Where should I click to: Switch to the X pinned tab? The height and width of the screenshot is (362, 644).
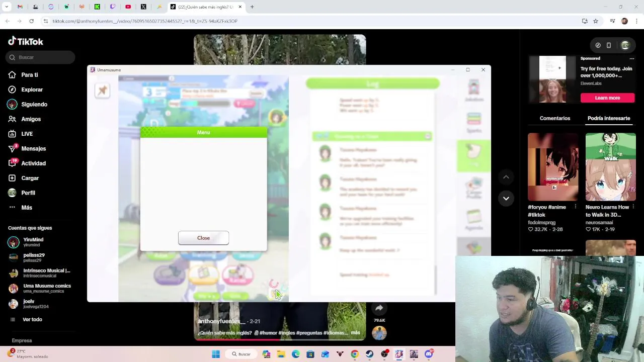coord(143,7)
